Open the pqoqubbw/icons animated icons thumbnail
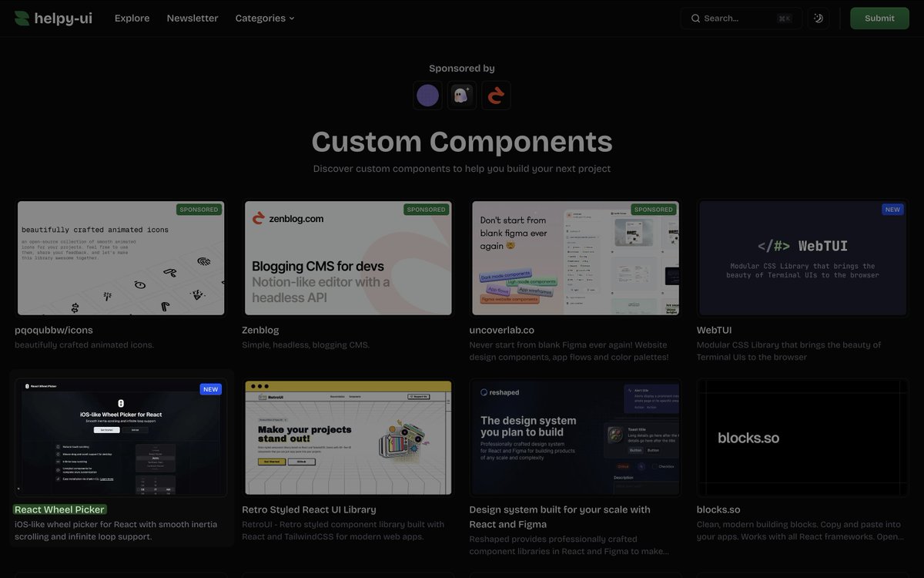 [121, 258]
